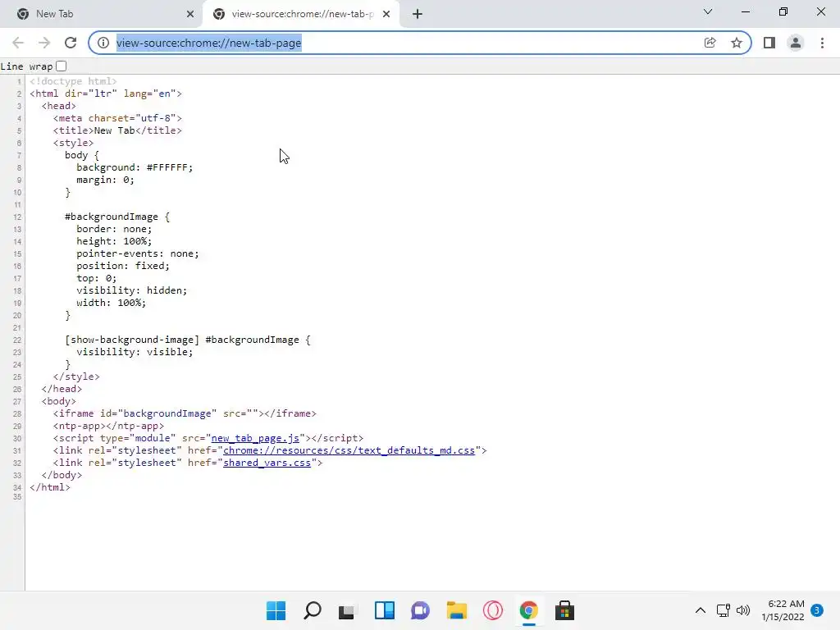This screenshot has height=630, width=840.
Task: Click the closing '</html>' tag line
Action: [x=50, y=487]
